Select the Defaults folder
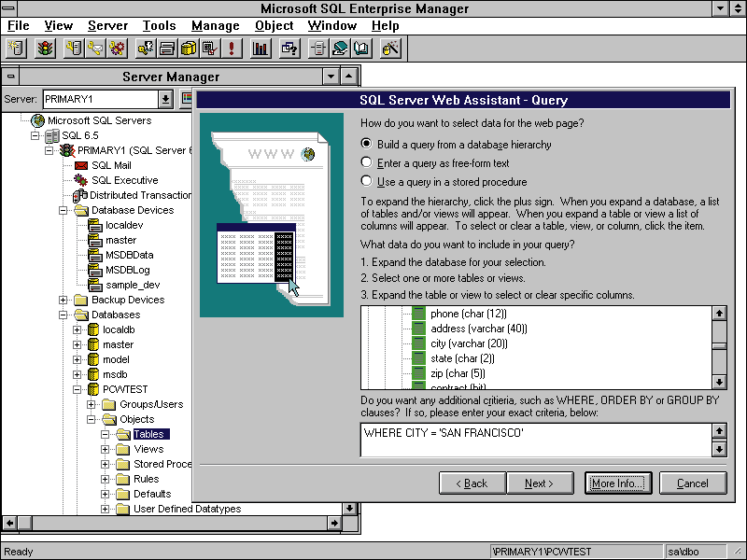Viewport: 747px width, 560px height. click(152, 495)
